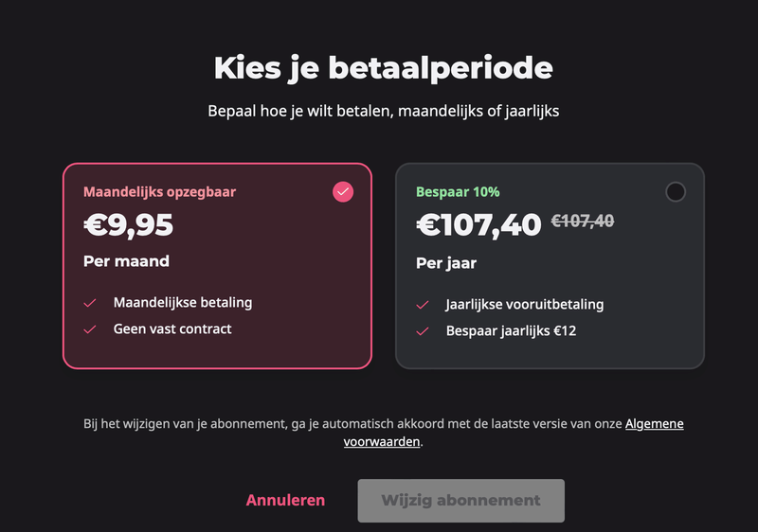
Task: Click the Kies je betaalperiode heading
Action: (x=383, y=68)
